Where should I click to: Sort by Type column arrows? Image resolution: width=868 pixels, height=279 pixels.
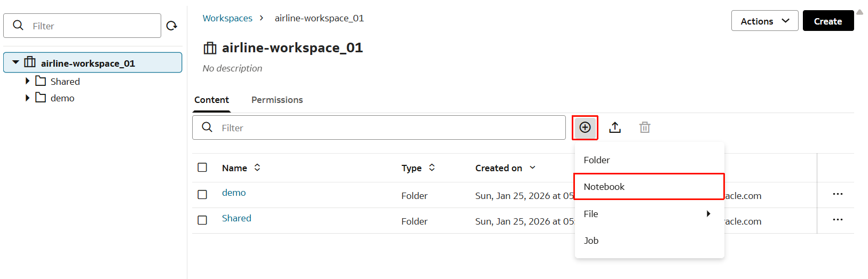pyautogui.click(x=432, y=168)
